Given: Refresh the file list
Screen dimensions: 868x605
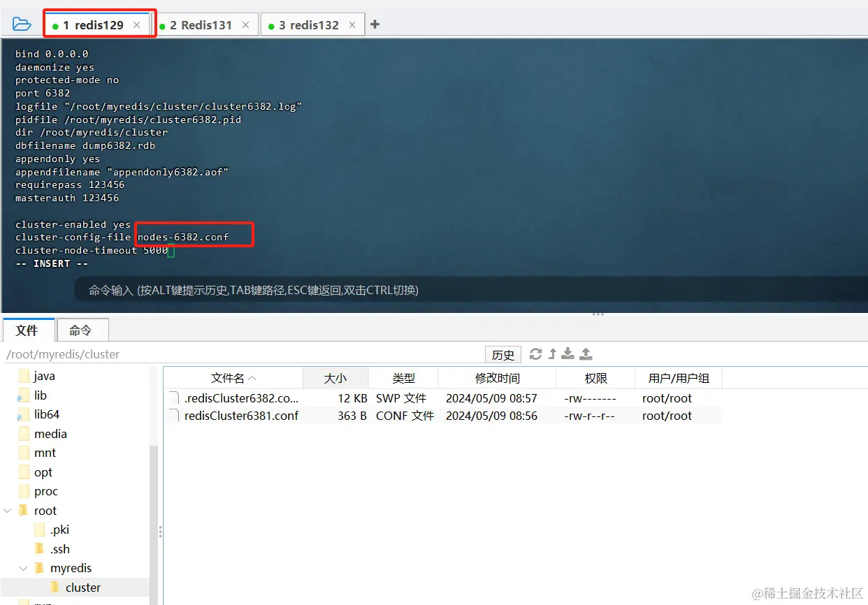Looking at the screenshot, I should [536, 354].
